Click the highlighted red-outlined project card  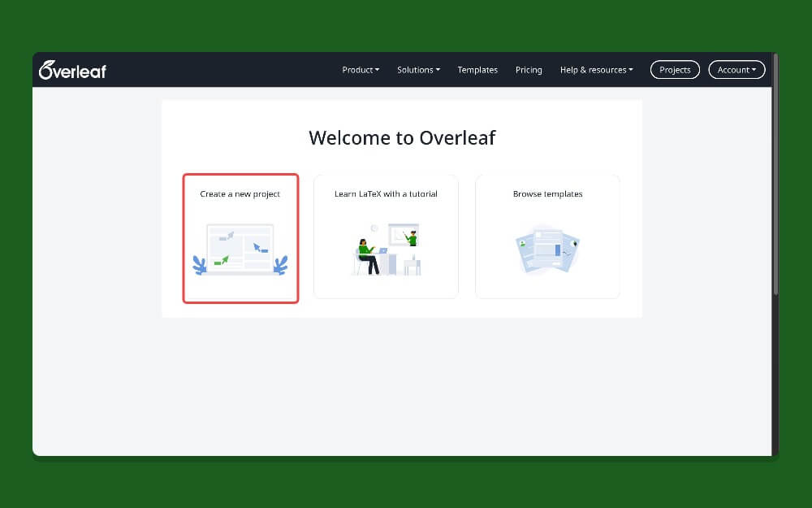[x=240, y=237]
